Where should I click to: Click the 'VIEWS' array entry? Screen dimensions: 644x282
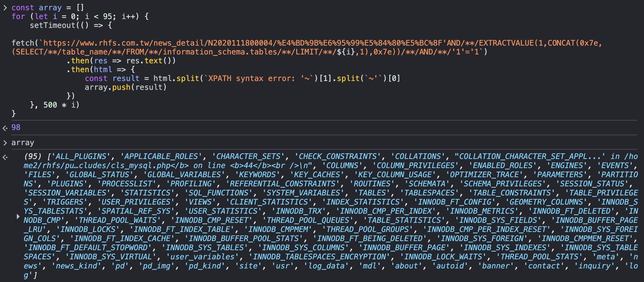(x=200, y=202)
